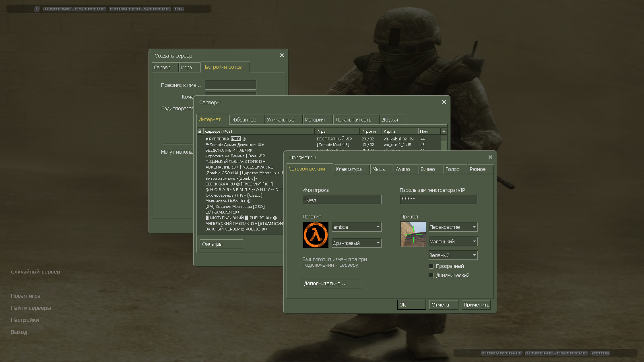
Task: Expand the Перекрестие crosshair type dropdown
Action: coord(453,227)
